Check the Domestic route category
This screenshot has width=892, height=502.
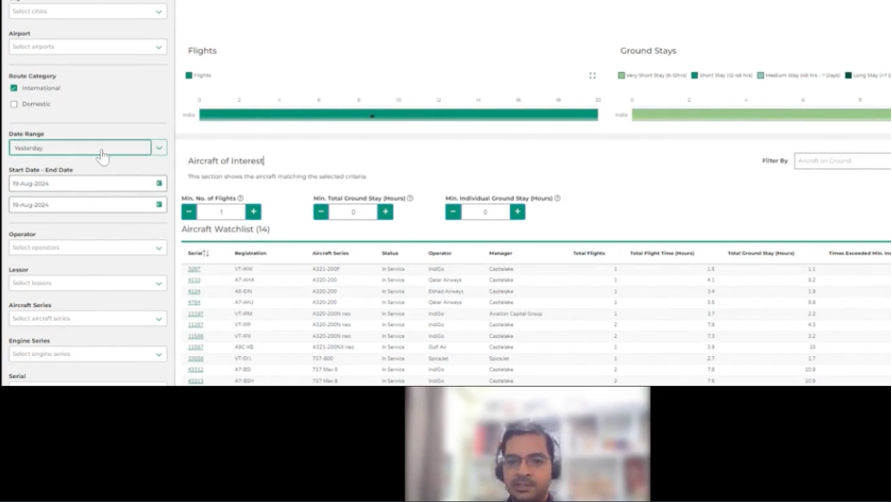(14, 104)
